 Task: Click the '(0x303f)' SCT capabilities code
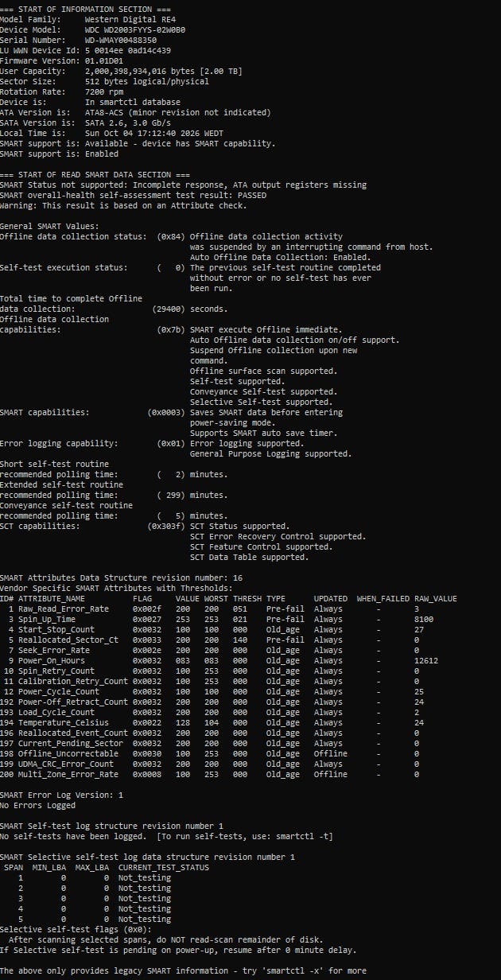[166, 526]
